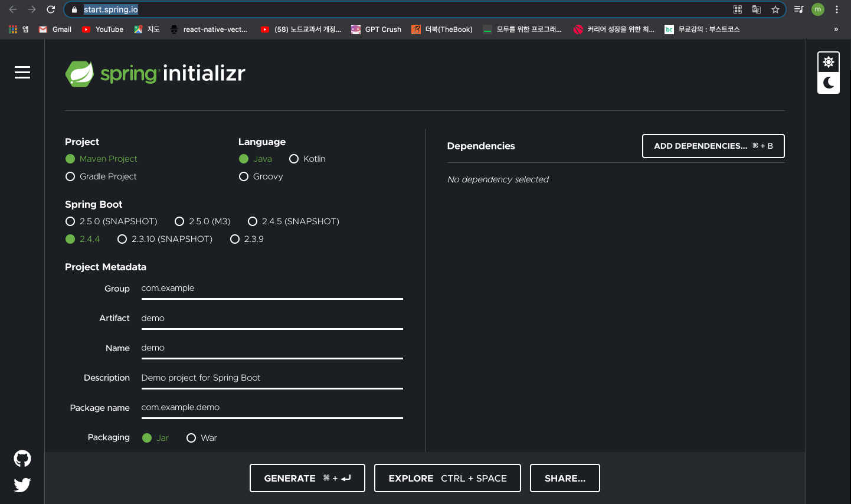
Task: Open the (58) 노드교과서 개정... bookmark
Action: click(300, 29)
